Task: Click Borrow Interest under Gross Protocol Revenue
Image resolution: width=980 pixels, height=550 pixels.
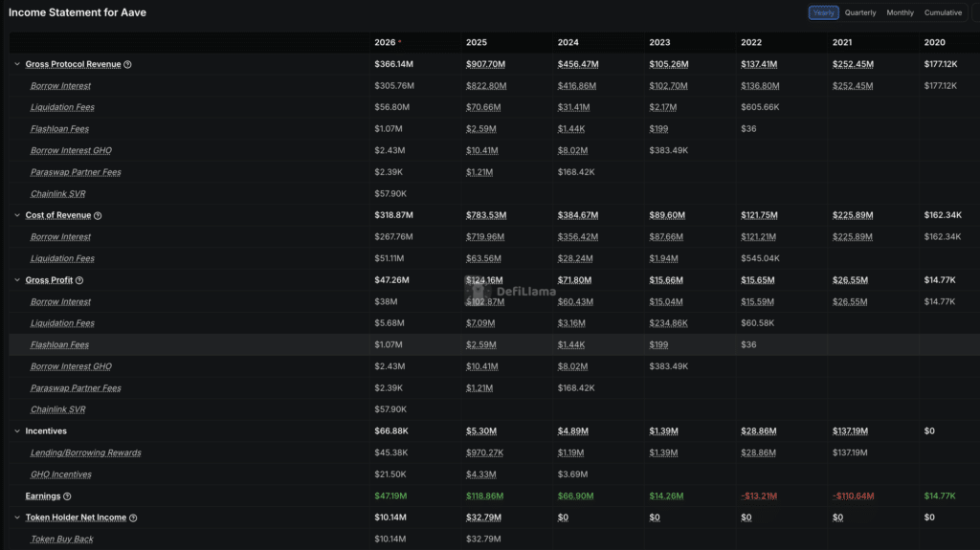Action: point(60,86)
